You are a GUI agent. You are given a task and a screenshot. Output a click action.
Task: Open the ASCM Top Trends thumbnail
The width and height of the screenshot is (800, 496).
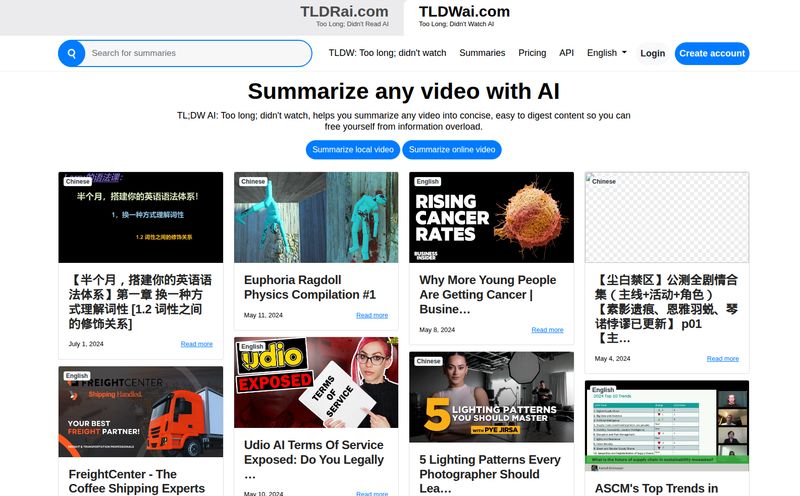pos(667,426)
